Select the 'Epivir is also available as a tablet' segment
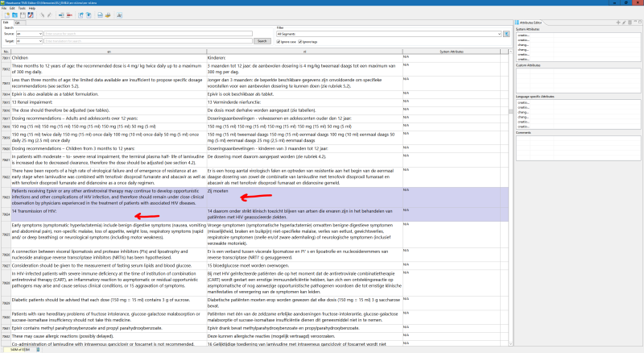 coord(109,94)
